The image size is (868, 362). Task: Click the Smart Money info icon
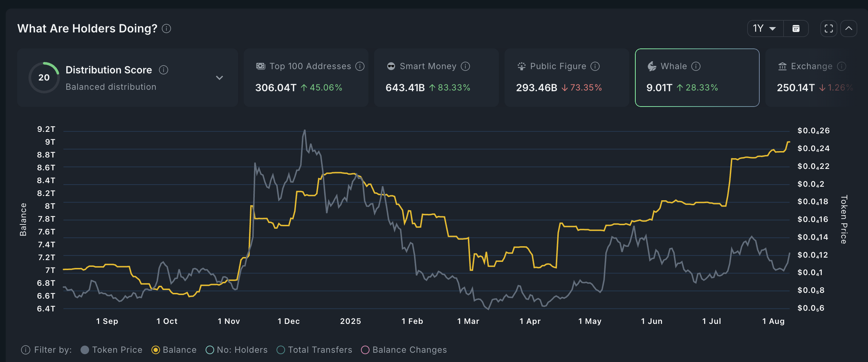(465, 66)
